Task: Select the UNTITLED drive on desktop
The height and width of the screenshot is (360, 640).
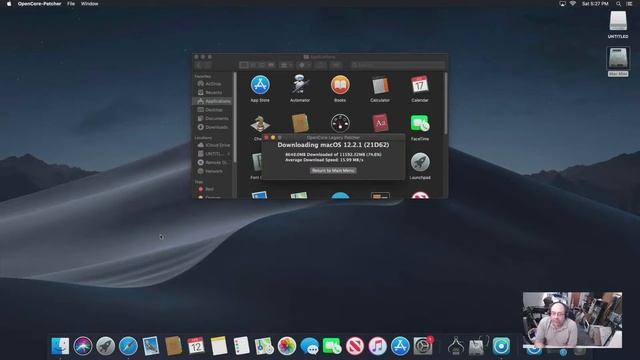Action: pyautogui.click(x=618, y=24)
